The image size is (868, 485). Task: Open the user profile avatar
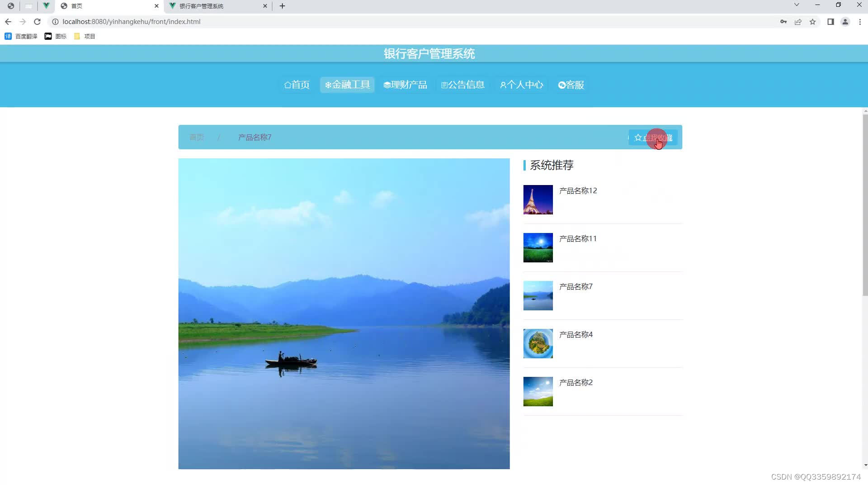(845, 22)
